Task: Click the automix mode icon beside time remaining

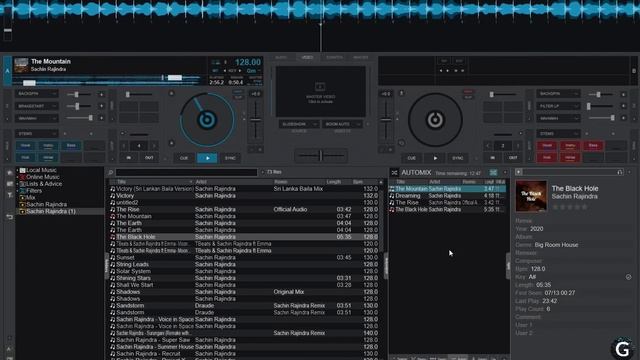Action: tap(493, 173)
